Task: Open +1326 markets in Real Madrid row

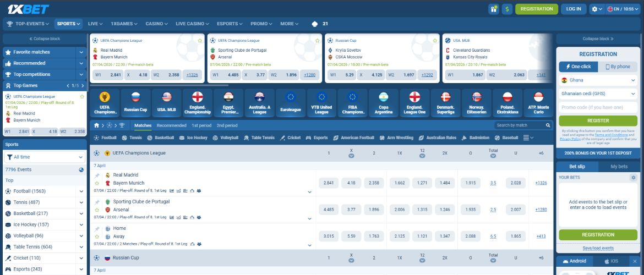Action: (541, 183)
